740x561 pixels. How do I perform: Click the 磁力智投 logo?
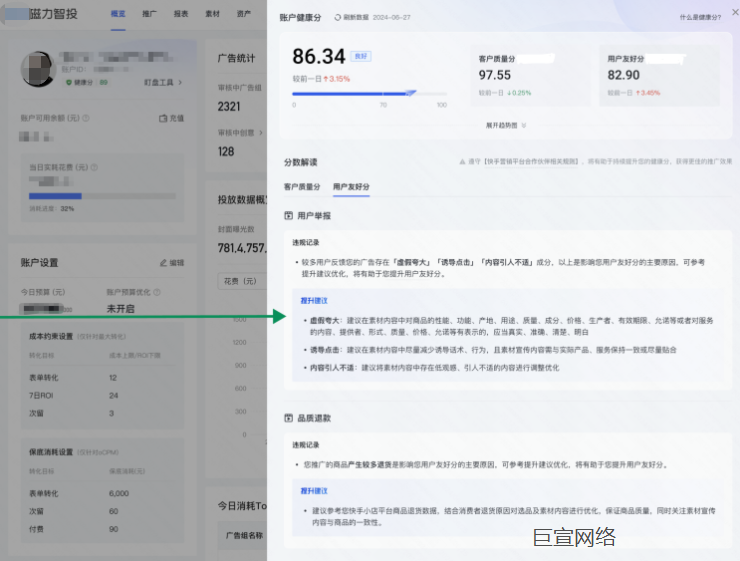click(x=53, y=14)
